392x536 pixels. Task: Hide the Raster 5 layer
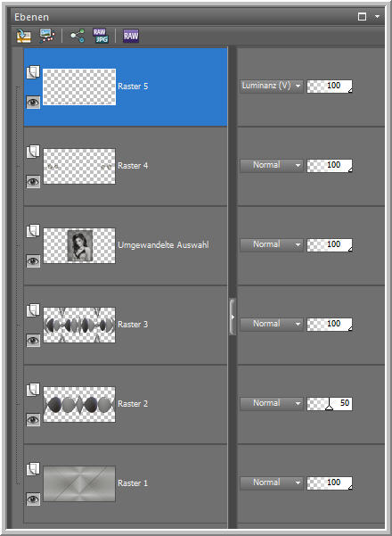(33, 103)
